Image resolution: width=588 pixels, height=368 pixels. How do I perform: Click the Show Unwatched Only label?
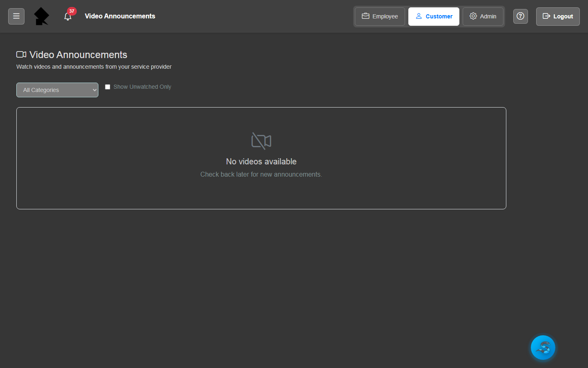tap(142, 87)
